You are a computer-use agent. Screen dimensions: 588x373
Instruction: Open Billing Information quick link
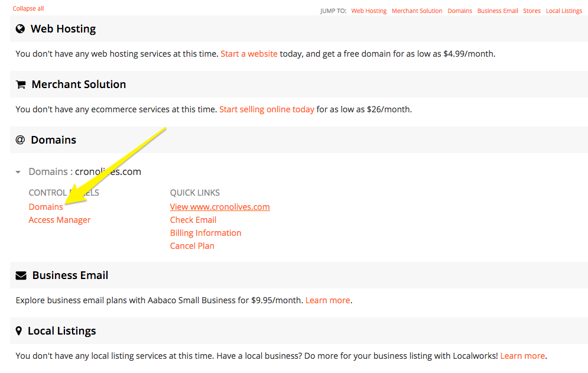206,233
